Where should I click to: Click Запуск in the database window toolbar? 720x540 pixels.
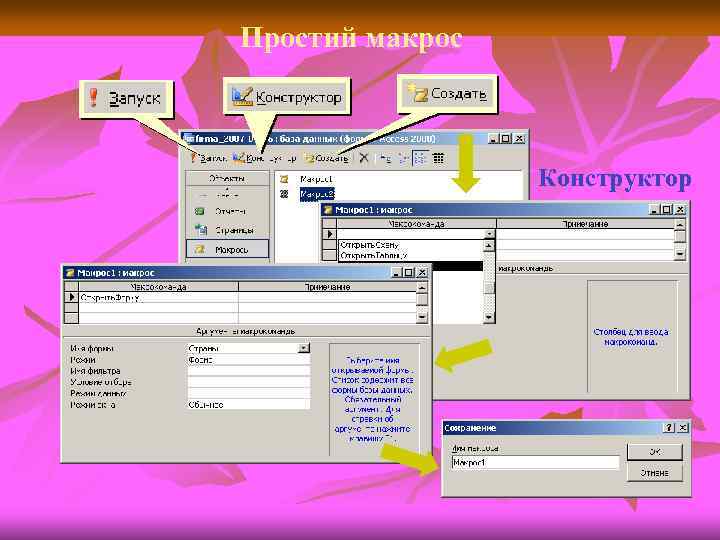(208, 158)
